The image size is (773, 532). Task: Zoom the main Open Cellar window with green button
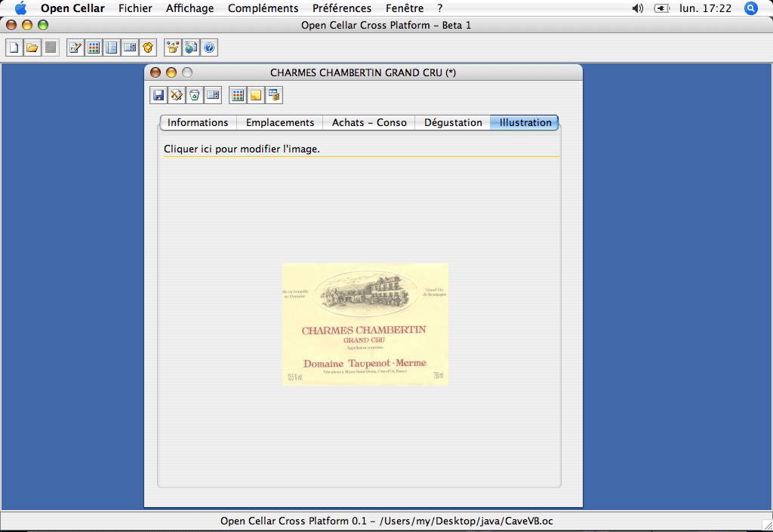point(43,25)
